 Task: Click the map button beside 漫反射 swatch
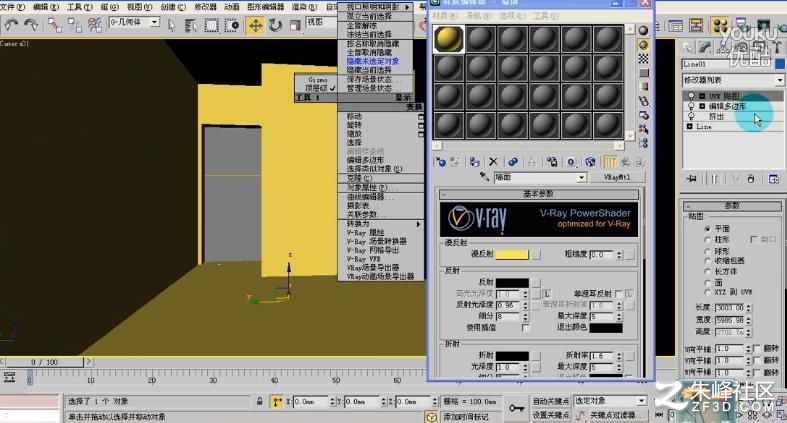point(536,254)
